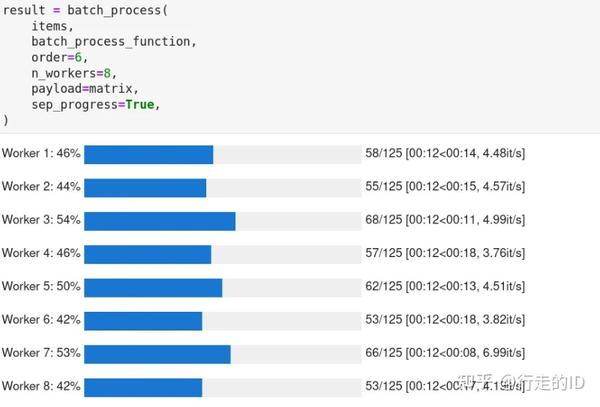Click the Worker 5 progress bar
Image resolution: width=600 pixels, height=407 pixels.
tap(222, 287)
